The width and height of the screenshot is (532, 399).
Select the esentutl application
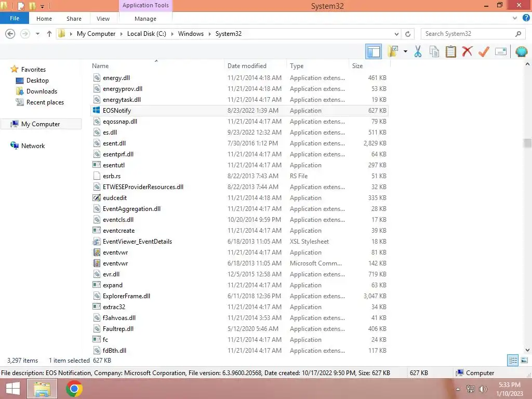coord(240,165)
